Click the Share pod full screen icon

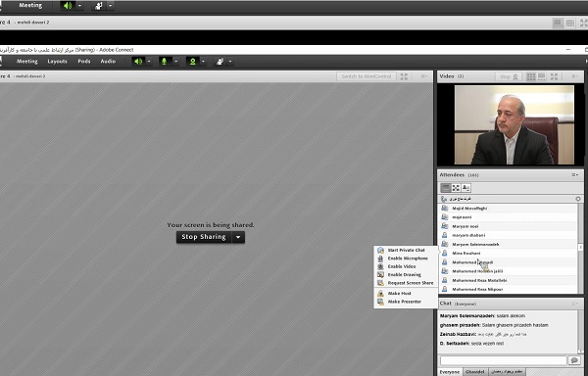coord(404,76)
